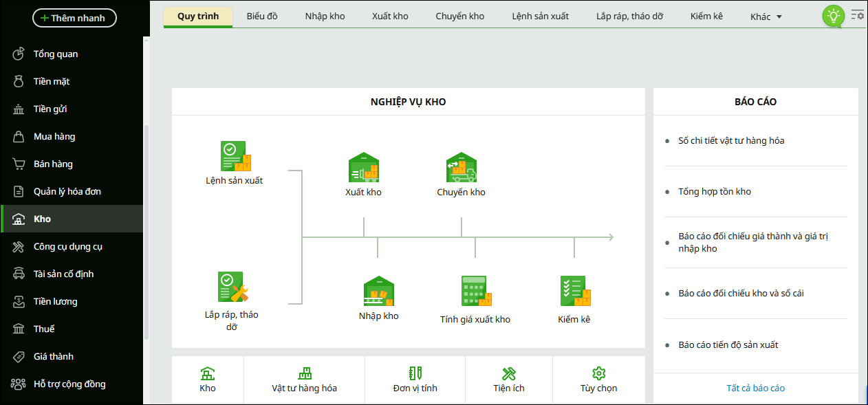Image resolution: width=868 pixels, height=405 pixels.
Task: Click the Thêm nhanh button
Action: 74,18
